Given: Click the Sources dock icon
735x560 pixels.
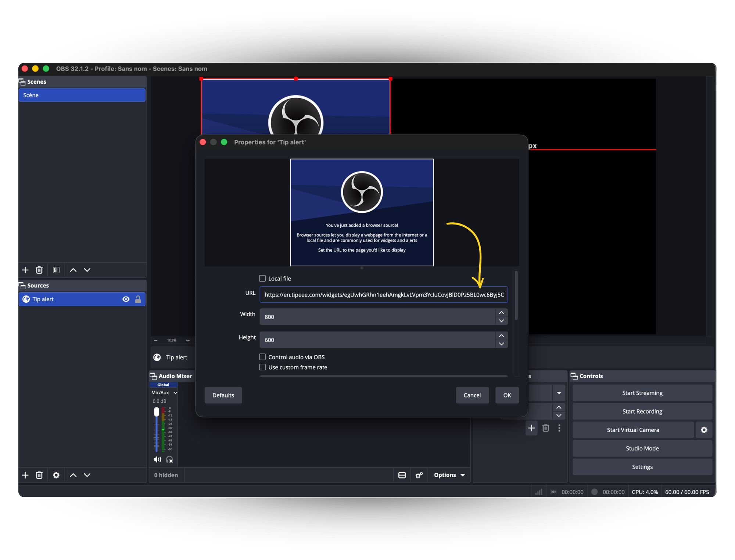Looking at the screenshot, I should (x=22, y=286).
